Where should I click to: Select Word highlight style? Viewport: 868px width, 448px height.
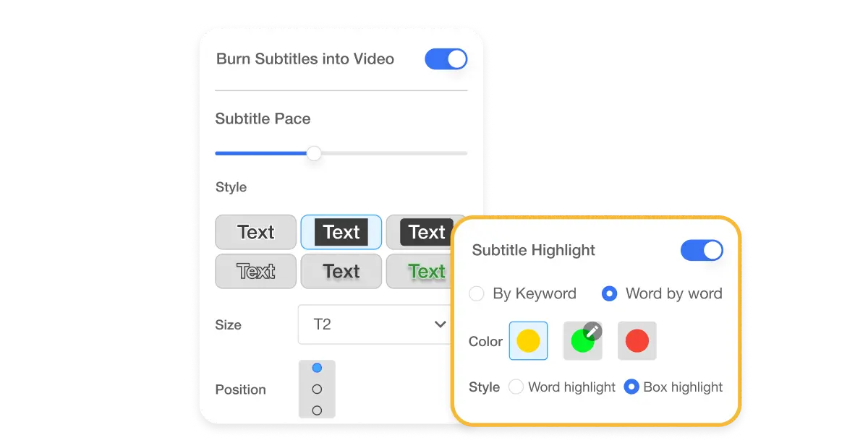click(x=516, y=387)
